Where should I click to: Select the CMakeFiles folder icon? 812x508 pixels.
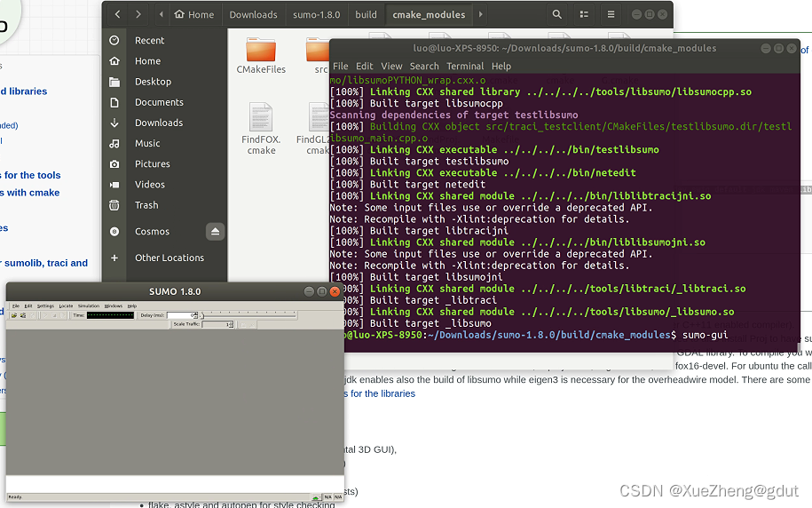tap(261, 51)
